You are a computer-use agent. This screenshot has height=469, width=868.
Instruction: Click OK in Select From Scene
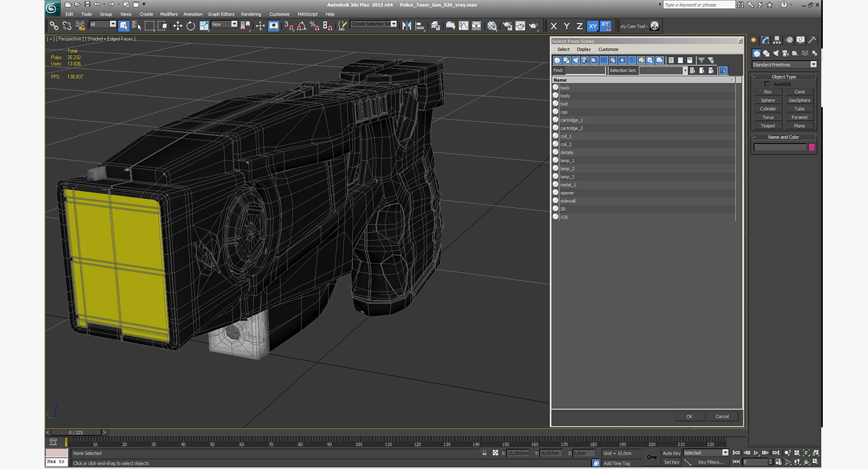coord(690,416)
